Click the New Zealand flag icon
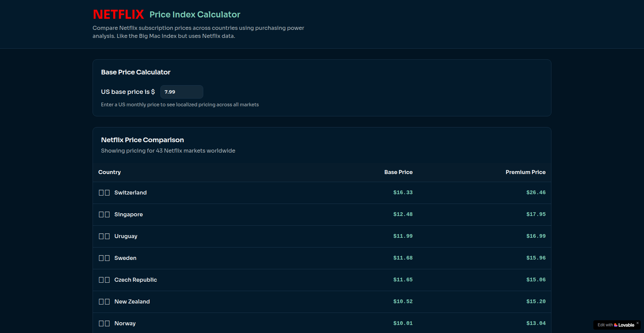The height and width of the screenshot is (333, 644). click(x=104, y=302)
